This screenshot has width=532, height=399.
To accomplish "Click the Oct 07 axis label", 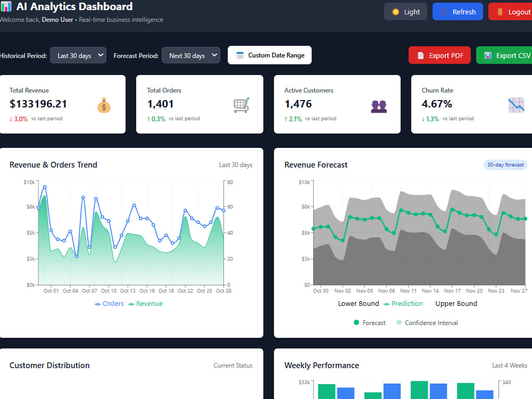I will coord(89,291).
